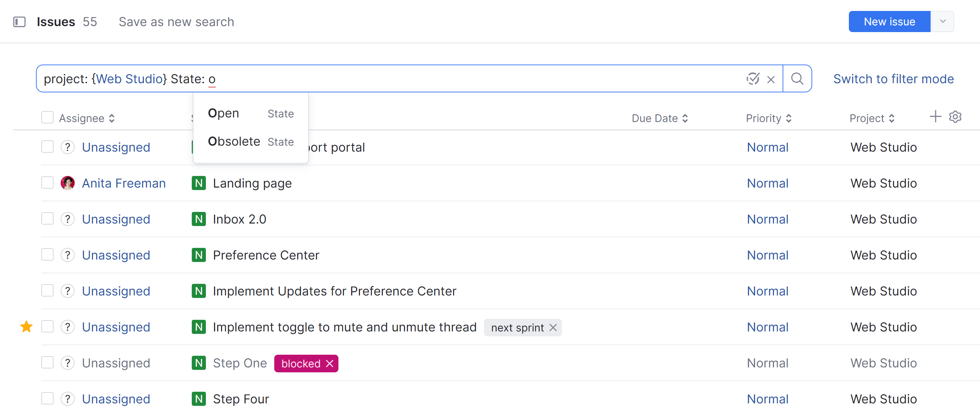Switch to filter mode
Viewport: 980px width, 415px height.
893,79
